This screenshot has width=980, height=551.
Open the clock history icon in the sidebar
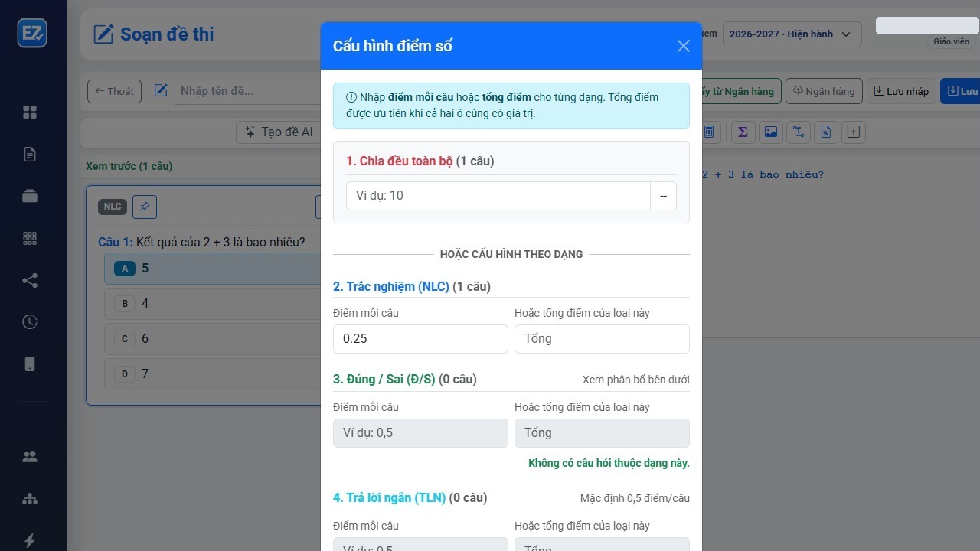coord(30,321)
